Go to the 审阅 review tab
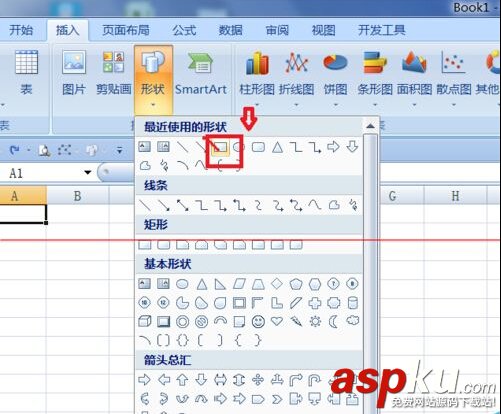This screenshot has width=501, height=414. click(x=277, y=30)
